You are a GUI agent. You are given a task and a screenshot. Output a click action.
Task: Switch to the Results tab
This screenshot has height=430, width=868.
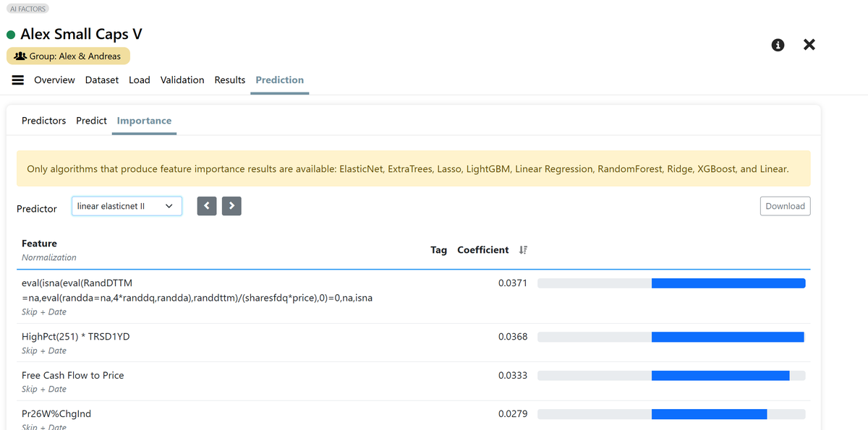point(230,80)
